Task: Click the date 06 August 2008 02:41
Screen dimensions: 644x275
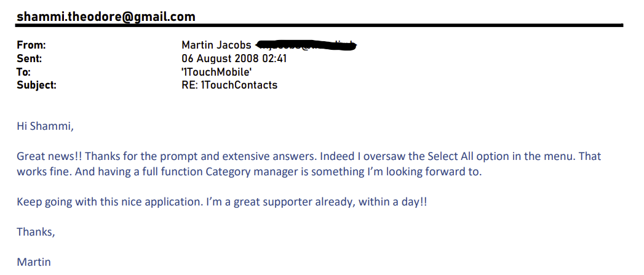Action: click(234, 58)
